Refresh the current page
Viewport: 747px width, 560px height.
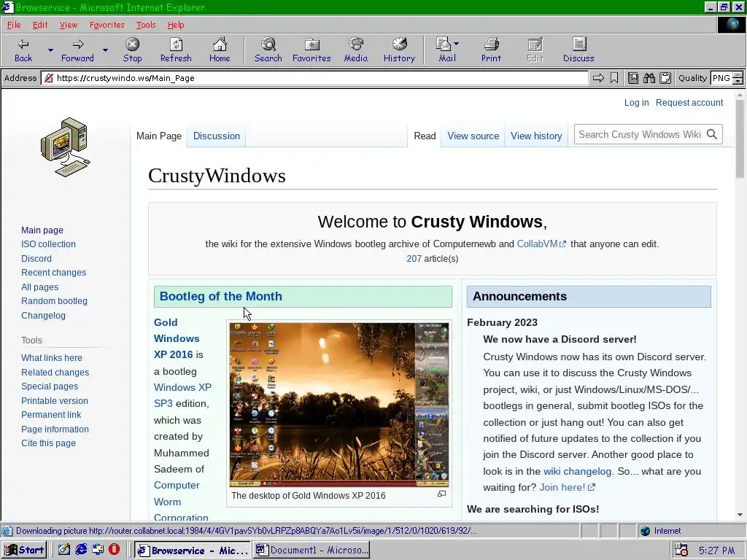click(176, 50)
